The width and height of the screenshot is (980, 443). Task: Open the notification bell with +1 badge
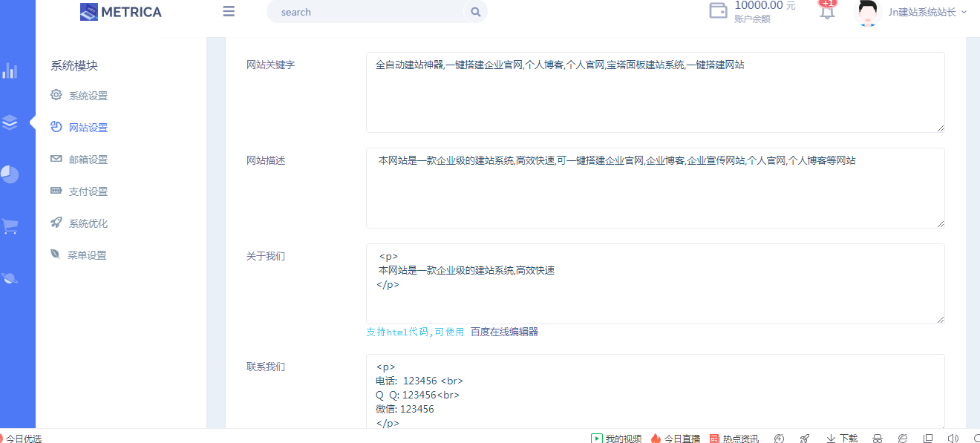point(826,12)
